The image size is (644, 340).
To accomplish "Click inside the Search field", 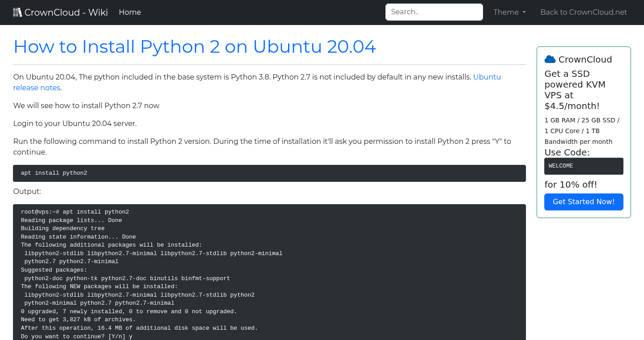I will click(x=434, y=12).
